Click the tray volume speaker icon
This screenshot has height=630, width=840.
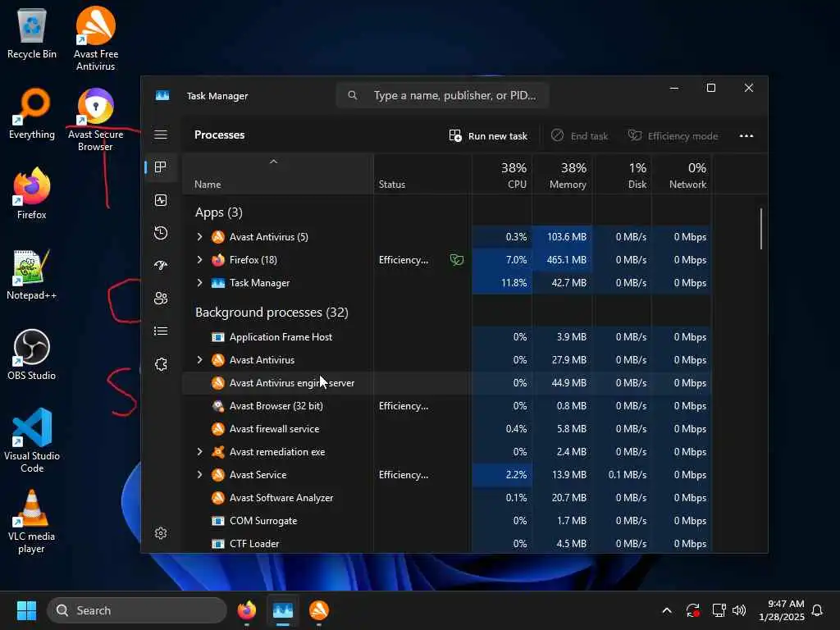(x=739, y=610)
